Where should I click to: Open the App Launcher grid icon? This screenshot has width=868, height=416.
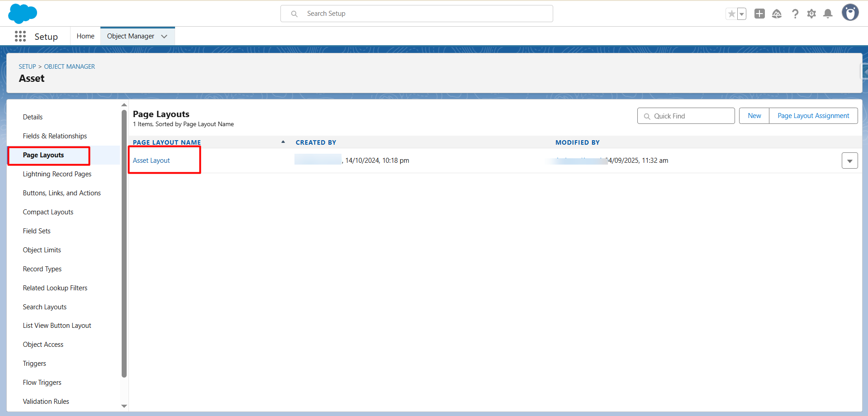click(20, 36)
